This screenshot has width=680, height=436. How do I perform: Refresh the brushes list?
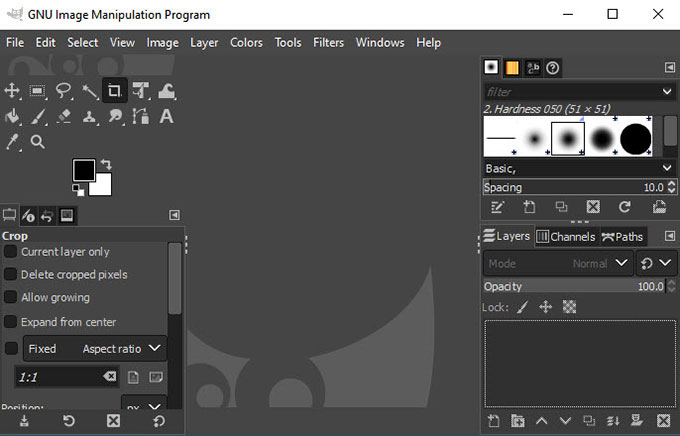pyautogui.click(x=624, y=207)
